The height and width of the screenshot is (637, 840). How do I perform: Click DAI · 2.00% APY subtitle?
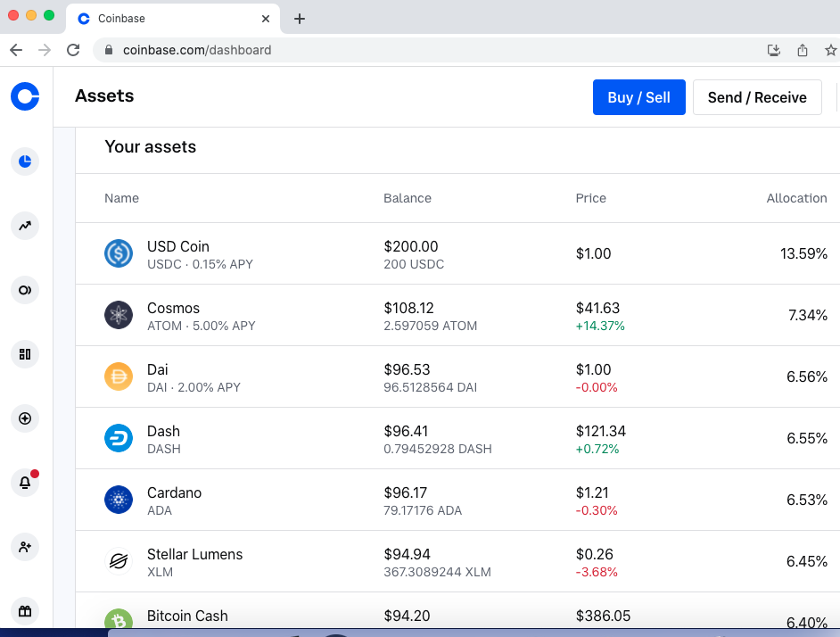[194, 388]
